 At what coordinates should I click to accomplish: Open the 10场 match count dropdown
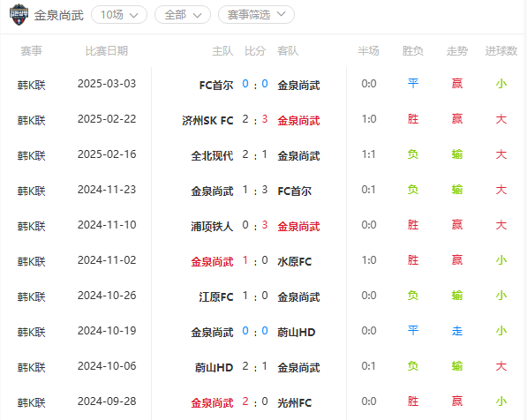tap(119, 15)
